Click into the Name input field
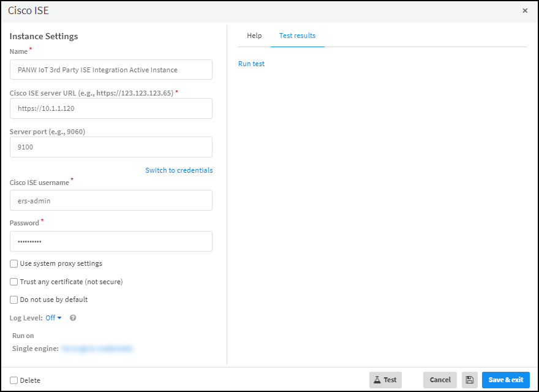Screen dimensions: 539x392 (x=111, y=70)
